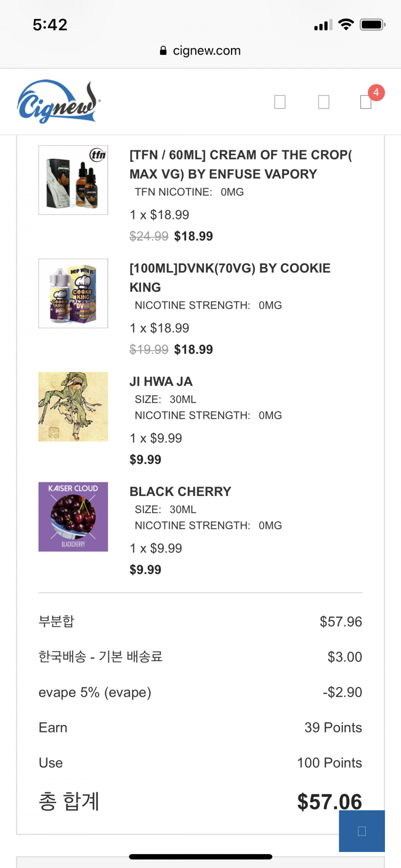401x868 pixels.
Task: Tap the Cignew logo
Action: pyautogui.click(x=58, y=102)
